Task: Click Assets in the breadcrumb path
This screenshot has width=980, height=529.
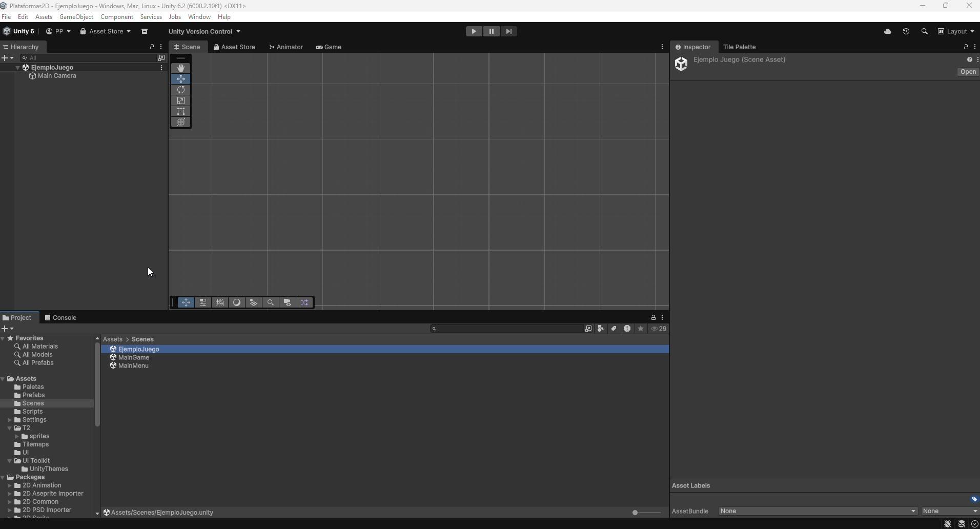Action: pos(113,339)
